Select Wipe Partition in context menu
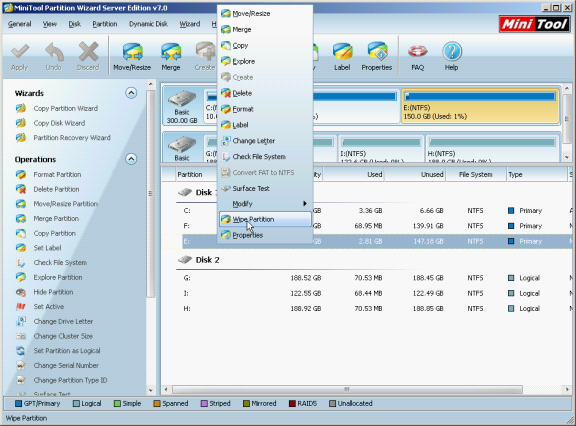The height and width of the screenshot is (426, 576). (x=265, y=219)
